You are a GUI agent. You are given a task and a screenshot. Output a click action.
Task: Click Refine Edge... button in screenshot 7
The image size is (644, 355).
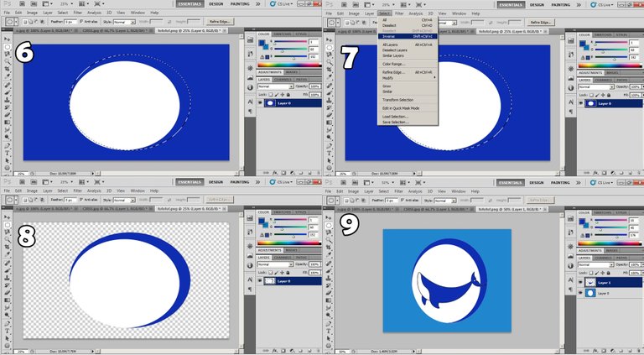click(541, 22)
